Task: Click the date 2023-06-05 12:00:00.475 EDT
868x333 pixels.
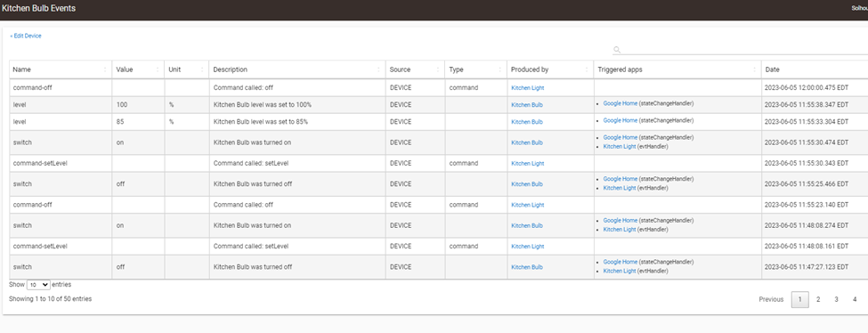Action: (x=807, y=87)
